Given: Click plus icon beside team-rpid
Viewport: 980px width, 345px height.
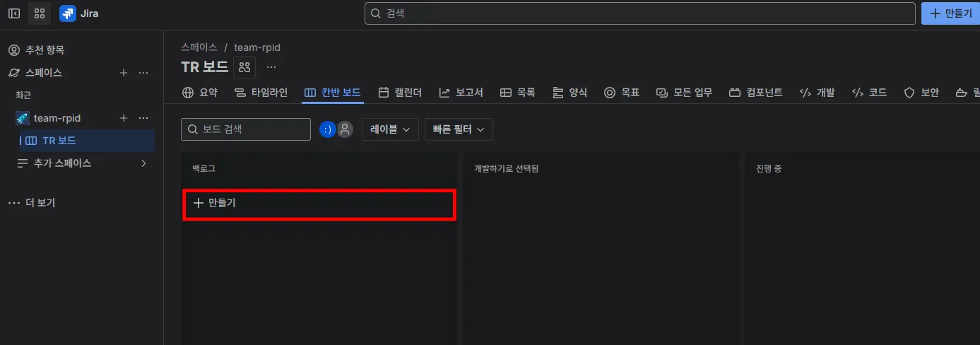Looking at the screenshot, I should (124, 118).
